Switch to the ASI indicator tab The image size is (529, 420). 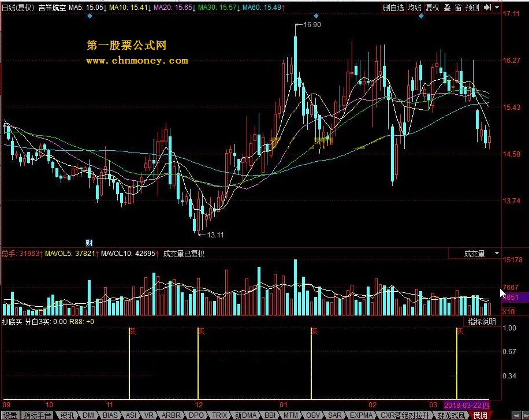pos(131,415)
